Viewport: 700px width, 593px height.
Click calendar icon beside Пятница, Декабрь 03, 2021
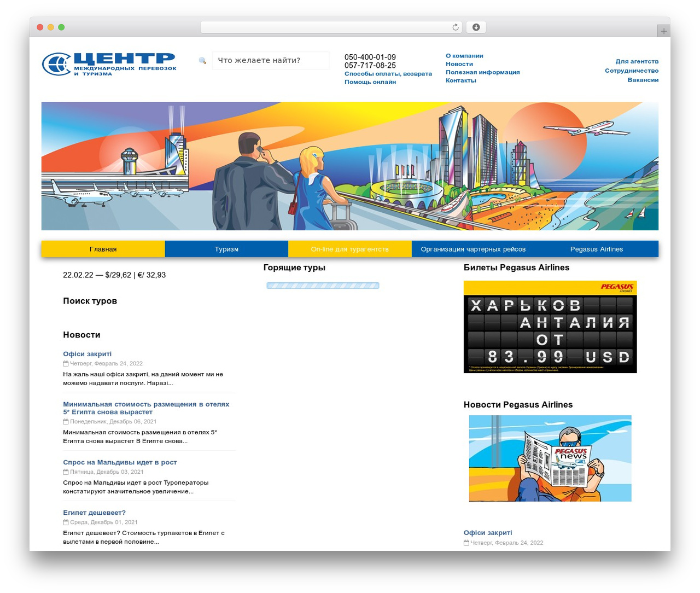coord(66,472)
